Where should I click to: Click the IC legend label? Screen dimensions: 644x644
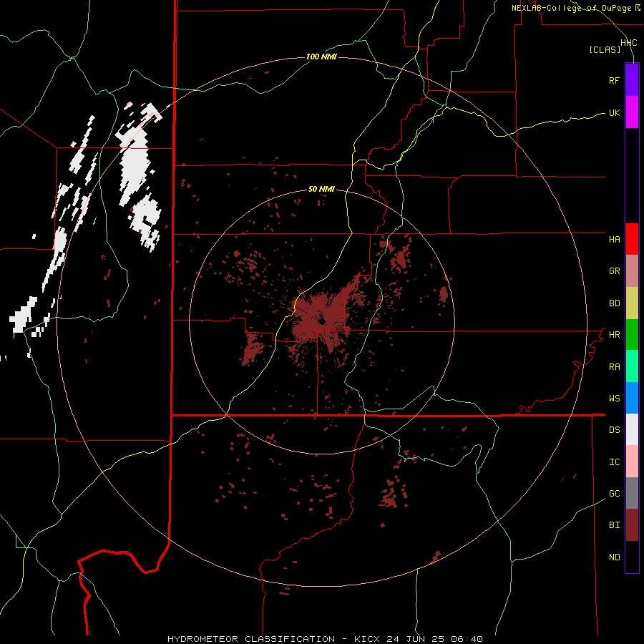pyautogui.click(x=614, y=462)
